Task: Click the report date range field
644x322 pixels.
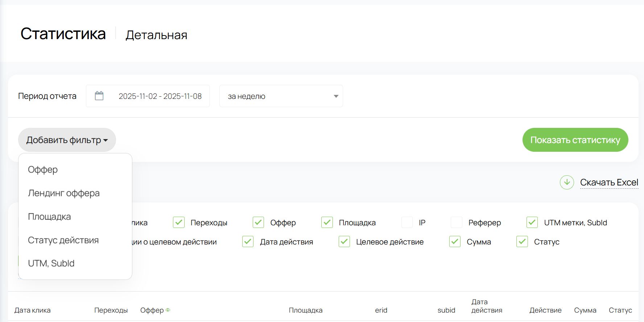Action: coord(160,96)
